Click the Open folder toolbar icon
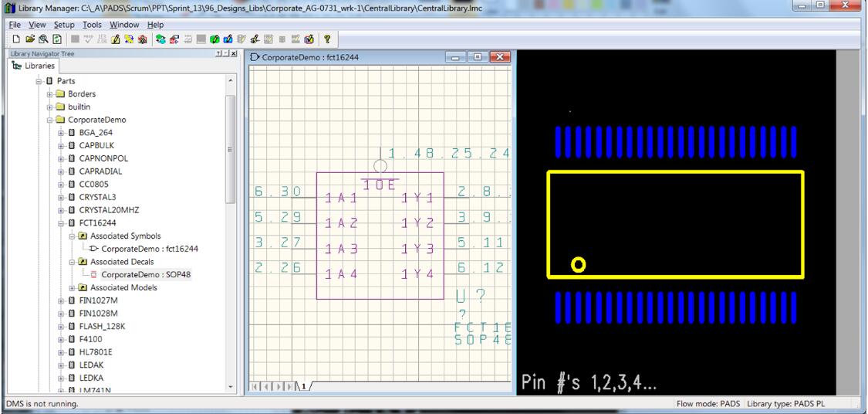The width and height of the screenshot is (868, 414). click(30, 39)
